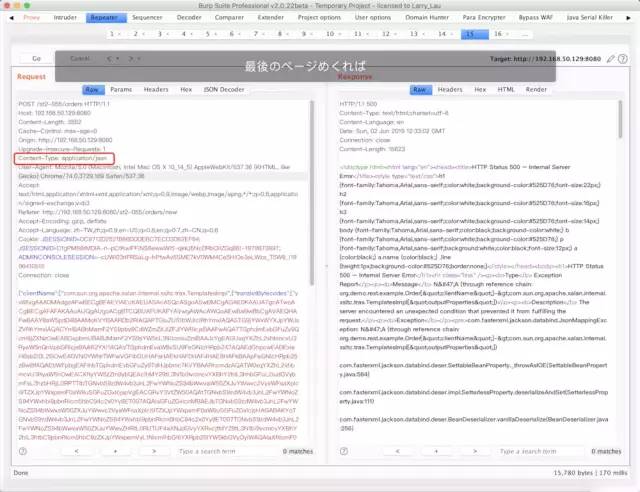Click the HTTP/1.1 500 status line
Viewport: 640px width, 492px height.
(358, 104)
